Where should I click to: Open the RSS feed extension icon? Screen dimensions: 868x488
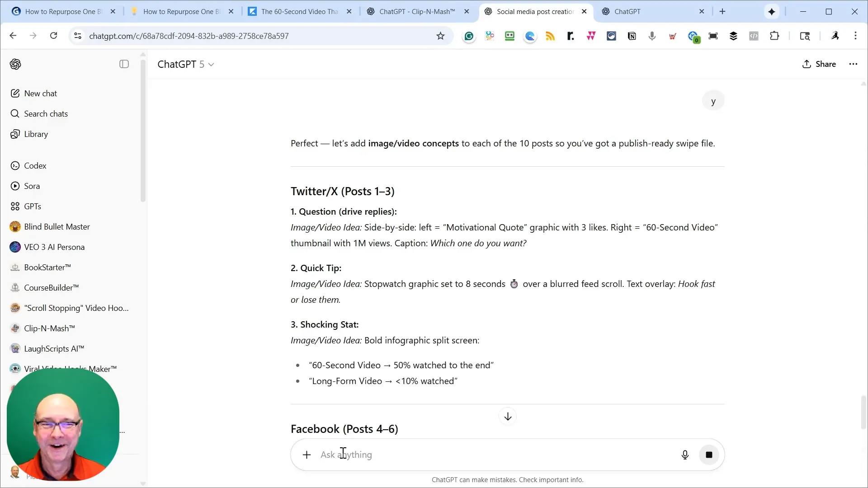pos(550,36)
